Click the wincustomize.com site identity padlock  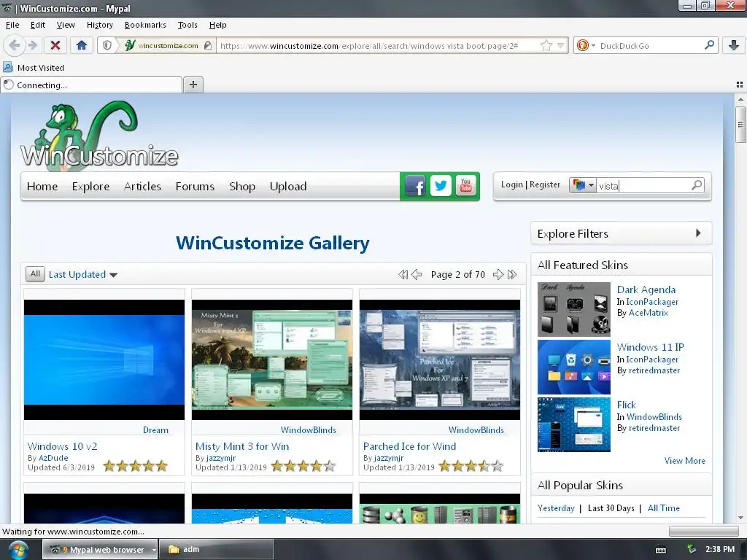coord(207,46)
